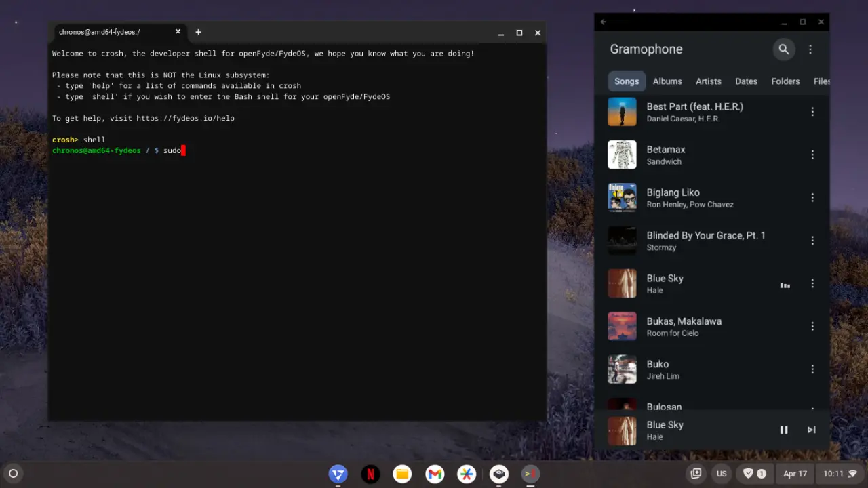Play song Biglang Liko
The height and width of the screenshot is (488, 868).
711,198
